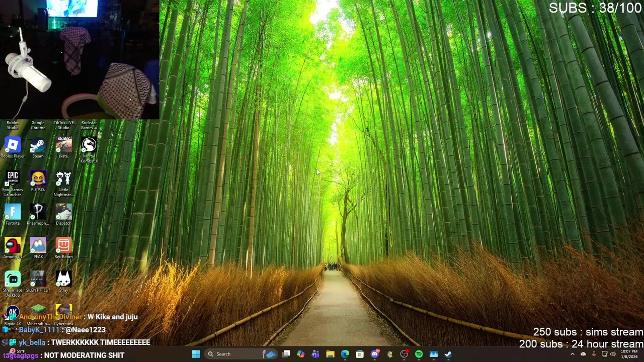Open the volume control in the tray

tap(613, 354)
